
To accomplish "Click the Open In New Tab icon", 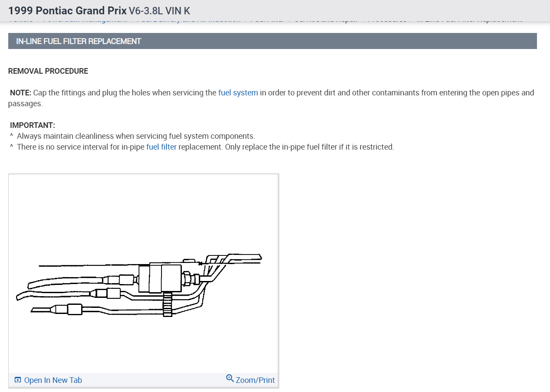I will point(18,380).
